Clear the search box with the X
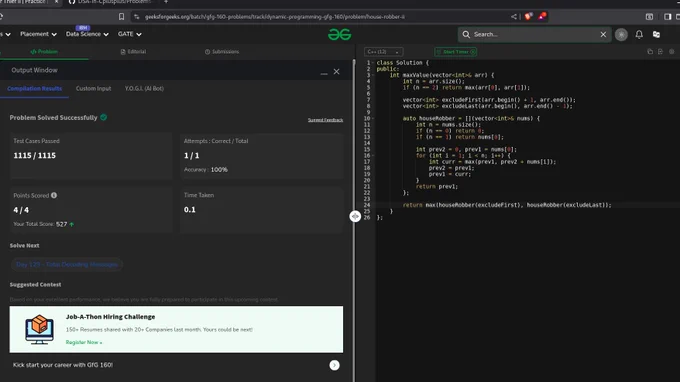 tap(603, 34)
